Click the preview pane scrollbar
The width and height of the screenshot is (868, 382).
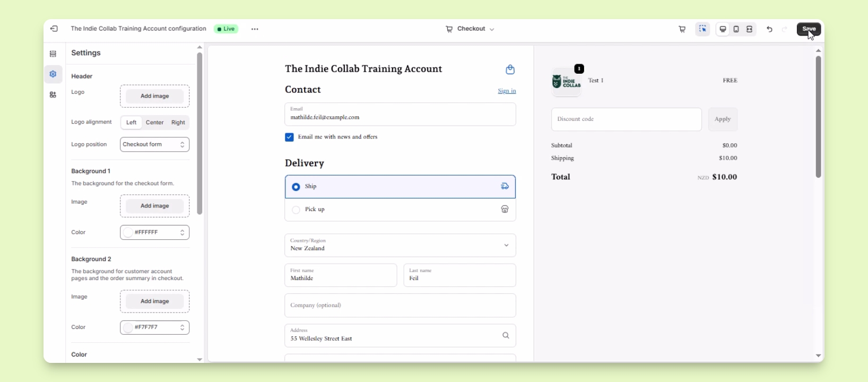pyautogui.click(x=818, y=117)
